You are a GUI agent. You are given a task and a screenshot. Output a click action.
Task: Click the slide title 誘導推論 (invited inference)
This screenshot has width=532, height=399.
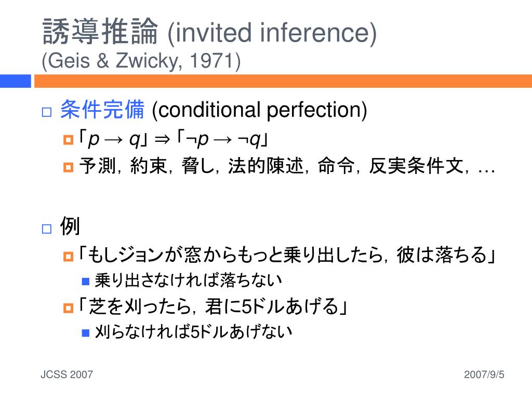click(210, 32)
